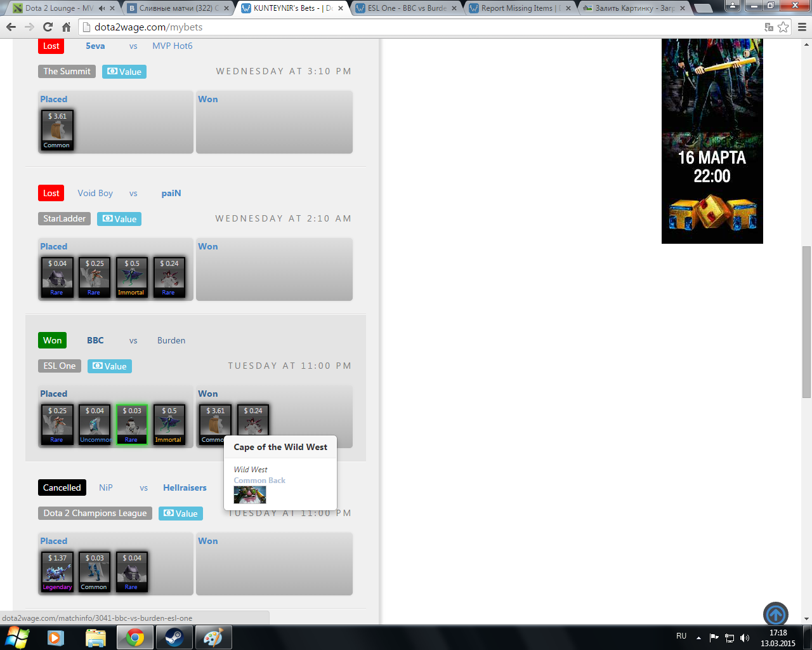Click the green Won badge for BBC match
Screen dimensions: 812x650
point(52,340)
